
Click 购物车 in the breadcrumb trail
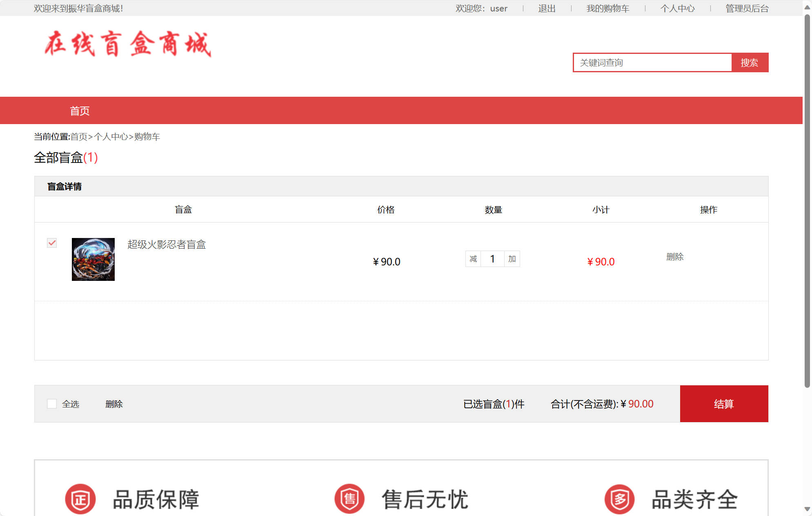(147, 137)
